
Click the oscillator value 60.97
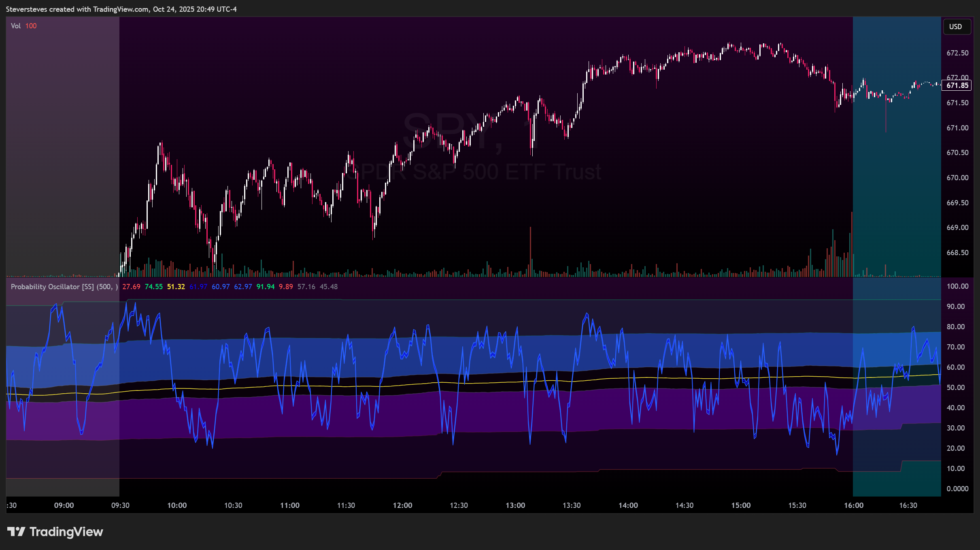click(221, 287)
